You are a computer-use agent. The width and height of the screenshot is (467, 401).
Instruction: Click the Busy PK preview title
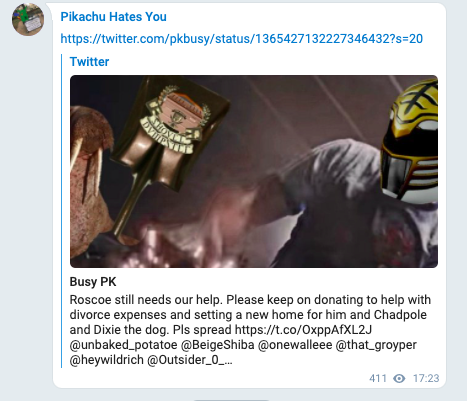click(93, 282)
